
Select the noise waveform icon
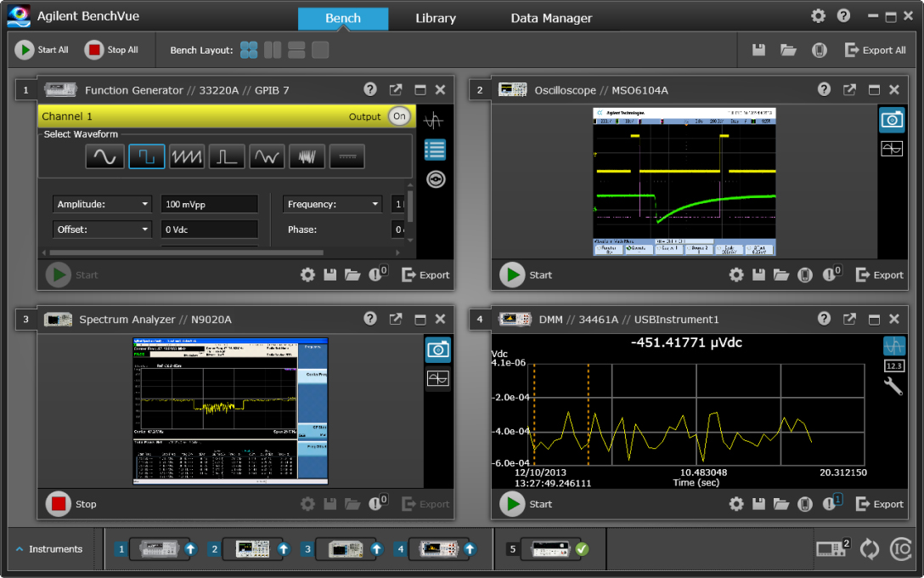click(x=307, y=157)
